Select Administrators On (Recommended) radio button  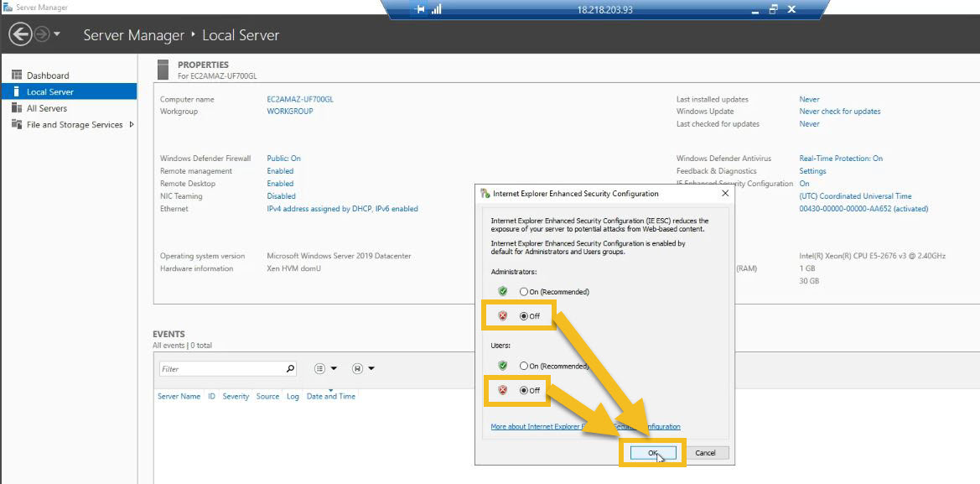(x=524, y=292)
